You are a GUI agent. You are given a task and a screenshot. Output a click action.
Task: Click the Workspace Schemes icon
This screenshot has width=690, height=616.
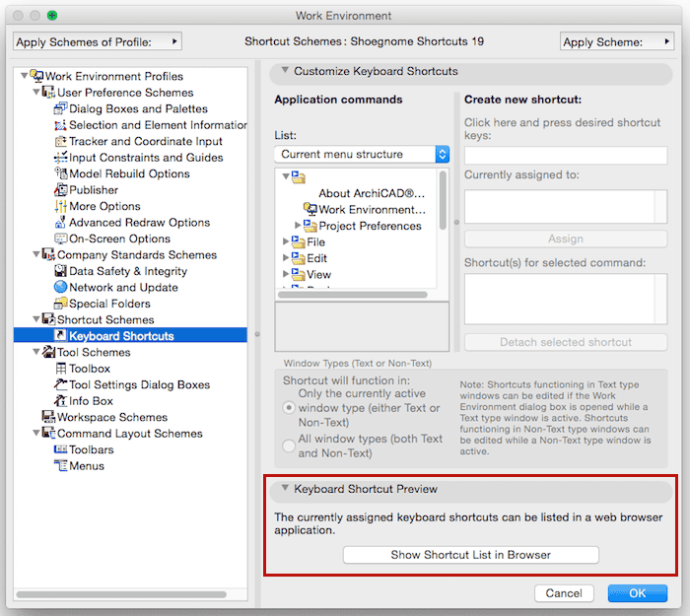[x=48, y=417]
